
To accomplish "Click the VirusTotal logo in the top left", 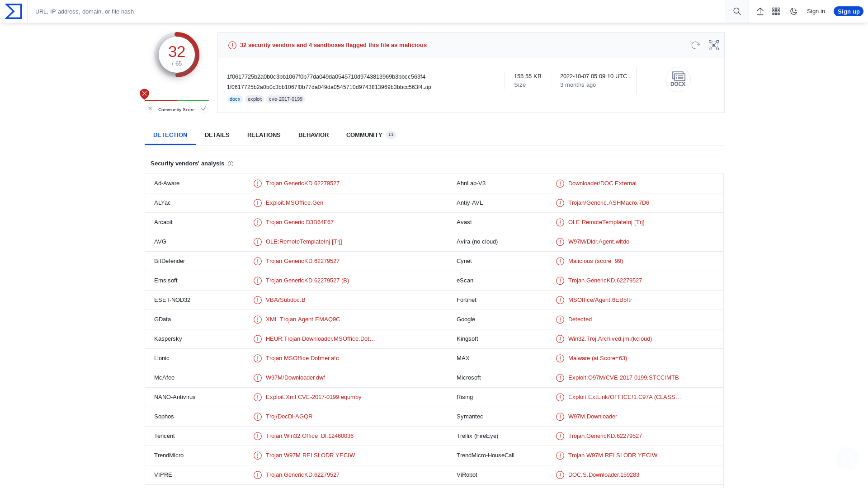I will pos(13,11).
